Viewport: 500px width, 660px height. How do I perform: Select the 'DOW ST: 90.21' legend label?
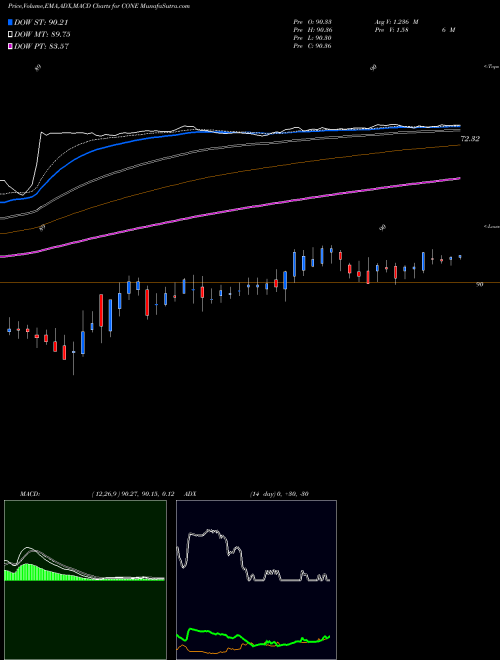41,23
